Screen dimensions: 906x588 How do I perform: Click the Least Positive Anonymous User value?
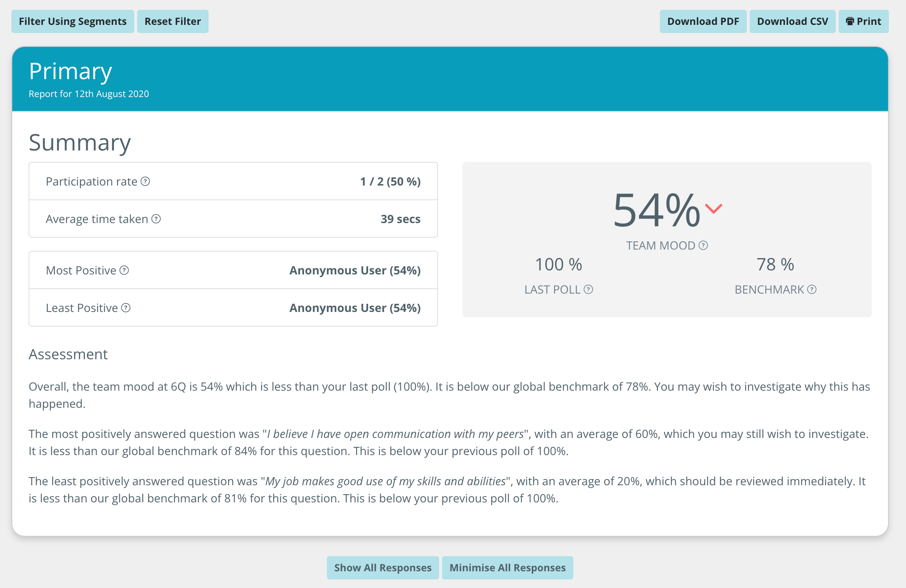355,308
